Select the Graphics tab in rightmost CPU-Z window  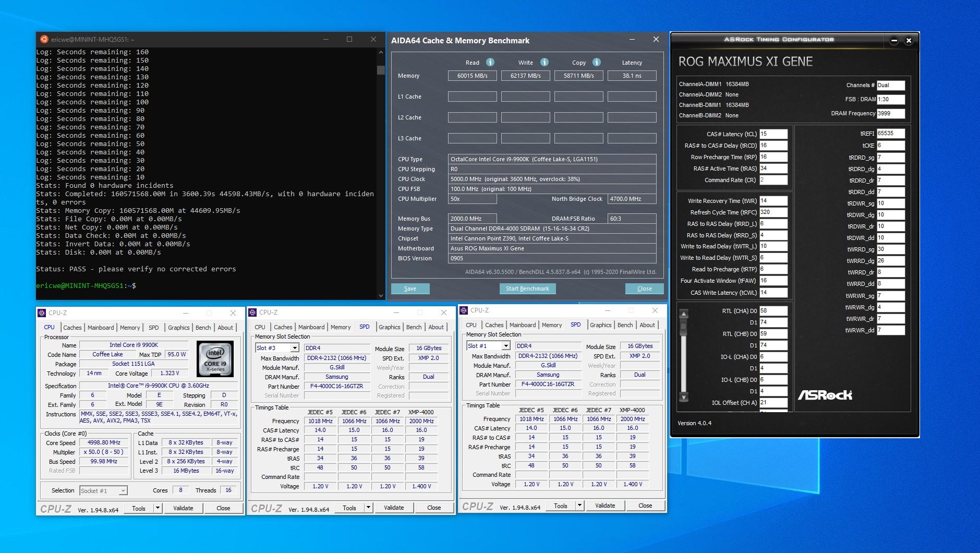[x=600, y=325]
